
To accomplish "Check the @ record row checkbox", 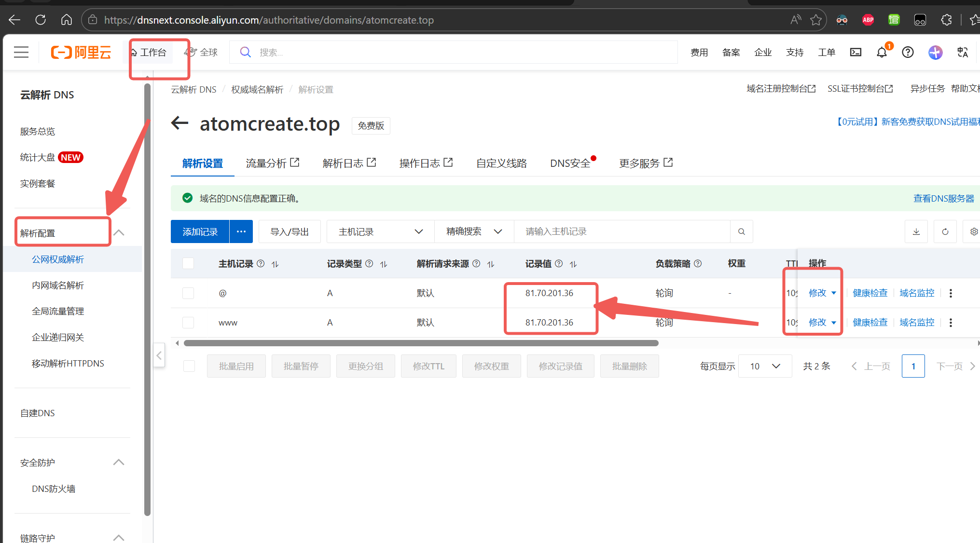I will pyautogui.click(x=188, y=293).
